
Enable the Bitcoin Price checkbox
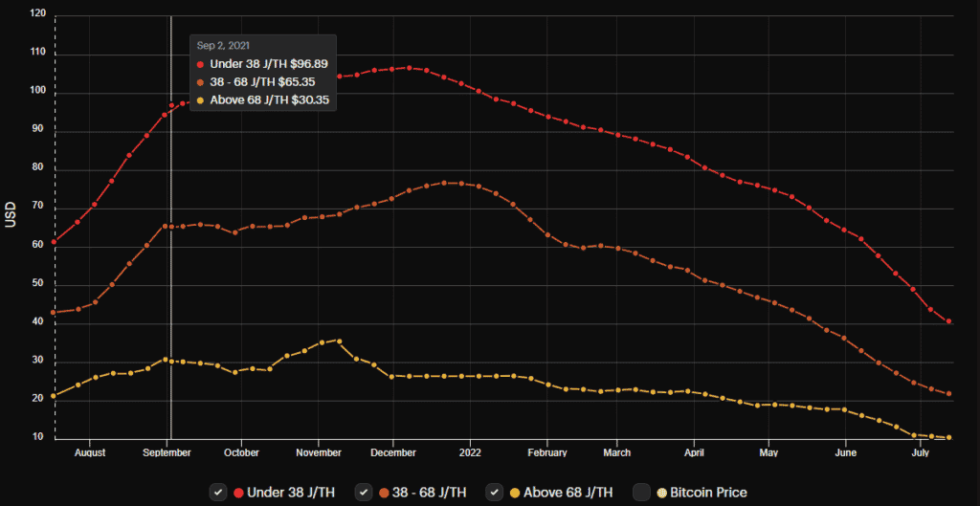pos(642,492)
